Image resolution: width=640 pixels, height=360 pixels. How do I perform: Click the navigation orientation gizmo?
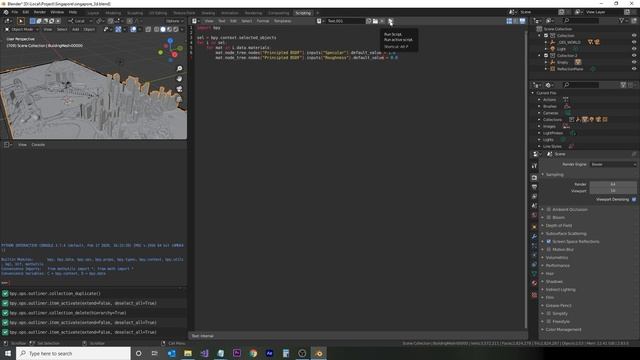170,50
